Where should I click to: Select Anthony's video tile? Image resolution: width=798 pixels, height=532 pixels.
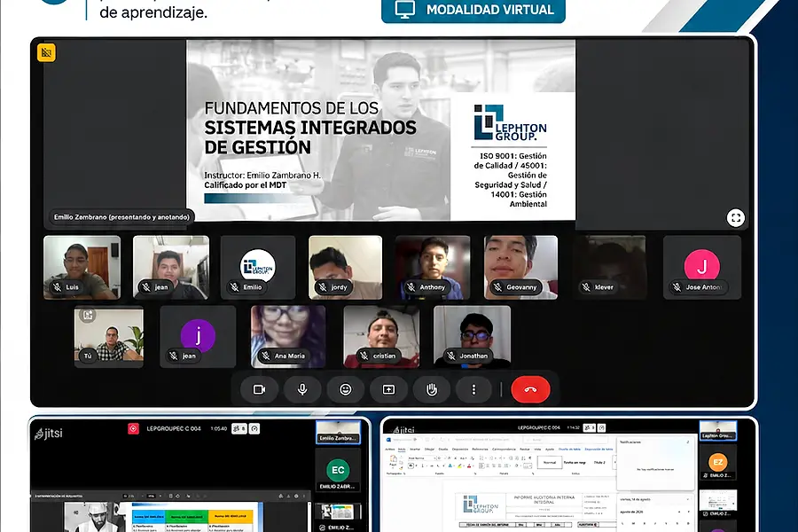point(433,267)
